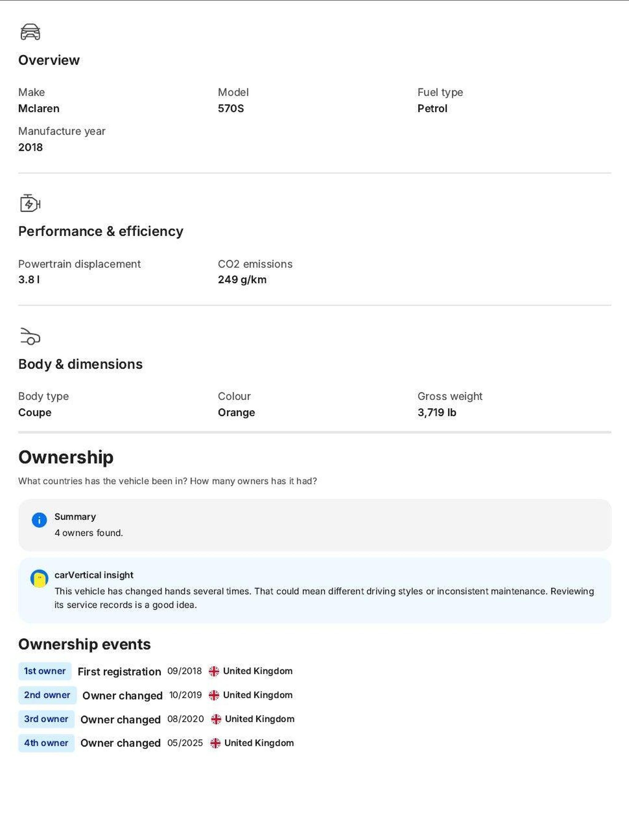629x840 pixels.
Task: Click the carVertical insight mascot icon
Action: [39, 579]
